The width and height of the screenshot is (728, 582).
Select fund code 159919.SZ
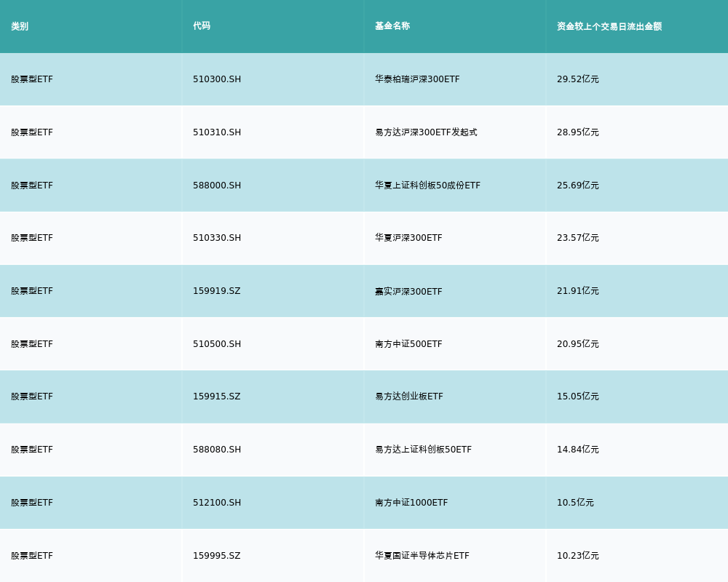pos(216,291)
